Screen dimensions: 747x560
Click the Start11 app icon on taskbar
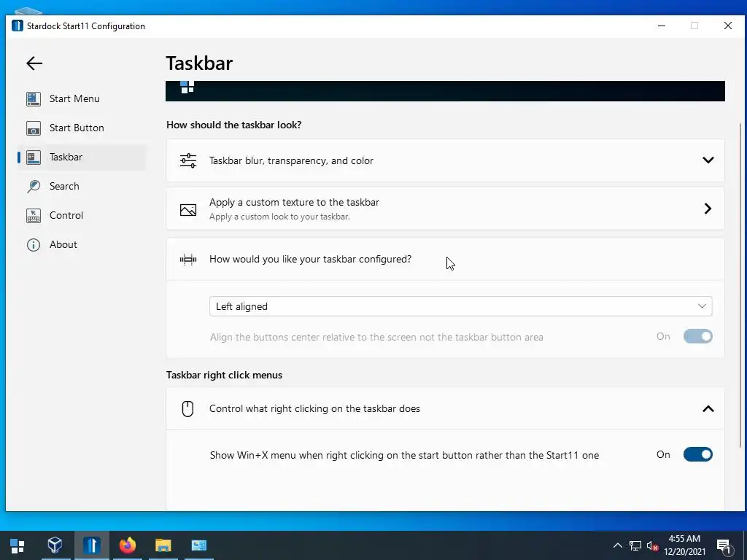[91, 545]
